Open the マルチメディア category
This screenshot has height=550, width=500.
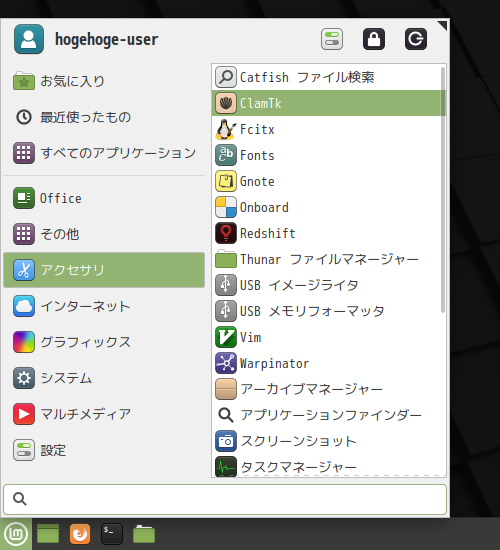[x=104, y=414]
